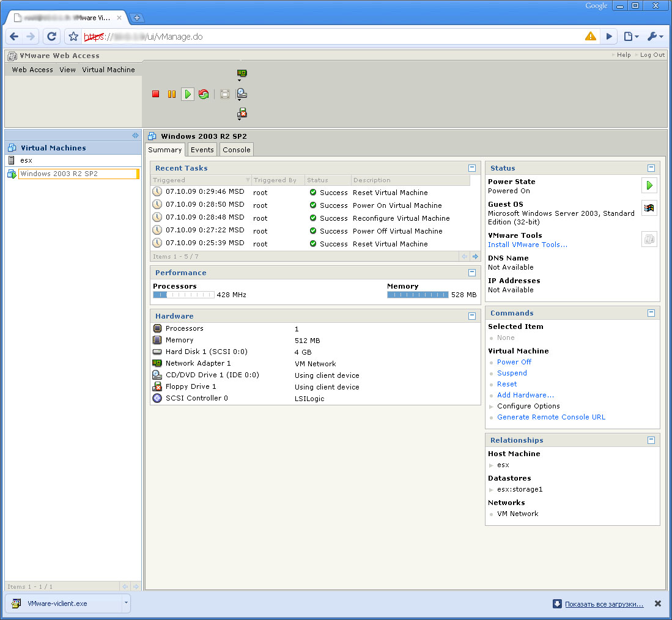The width and height of the screenshot is (672, 620).
Task: Close the downloads bar
Action: [x=658, y=603]
